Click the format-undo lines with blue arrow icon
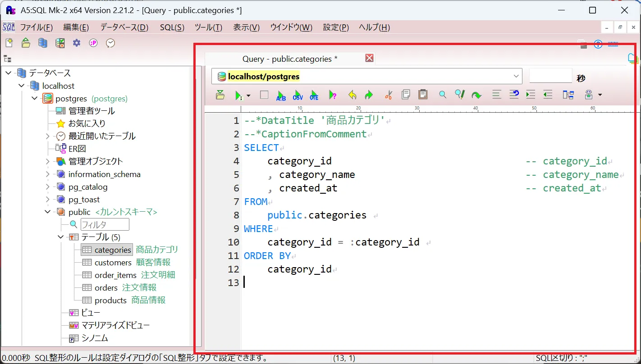Viewport: 641px width, 364px height. [x=514, y=94]
